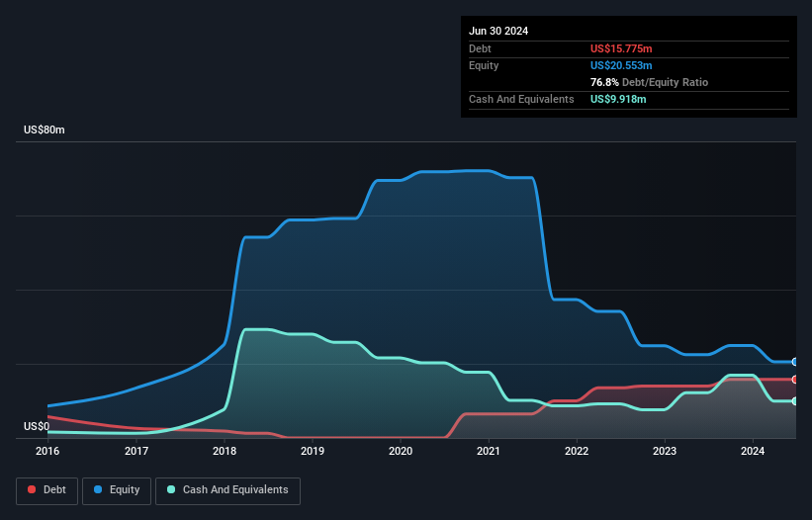Click the US$15.775m debt value
812x520 pixels.
[x=621, y=48]
